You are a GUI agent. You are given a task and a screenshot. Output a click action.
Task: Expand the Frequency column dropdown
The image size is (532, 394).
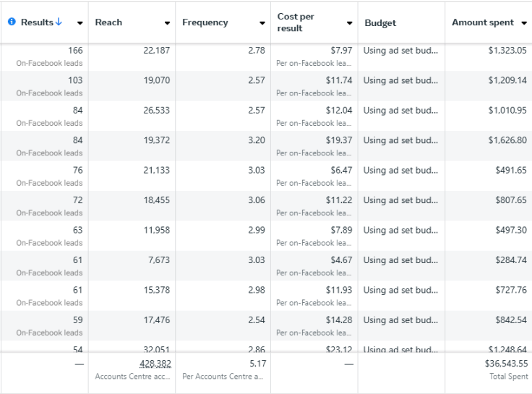pos(262,23)
